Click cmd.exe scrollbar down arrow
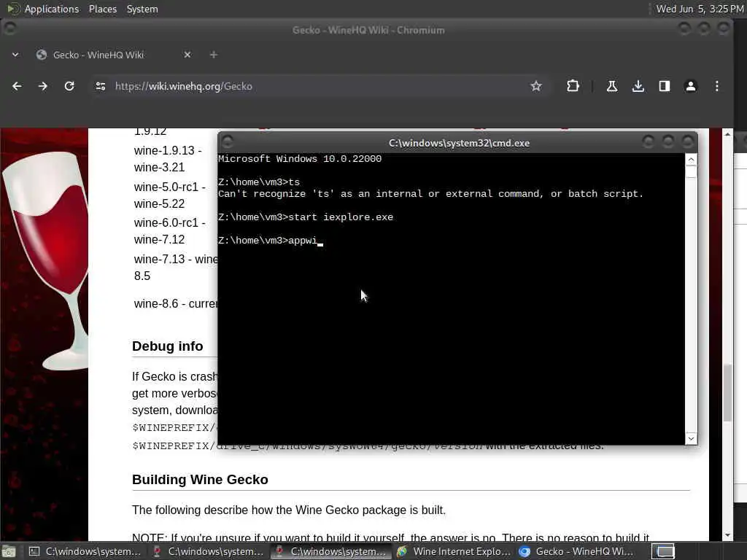The image size is (747, 560). [691, 438]
